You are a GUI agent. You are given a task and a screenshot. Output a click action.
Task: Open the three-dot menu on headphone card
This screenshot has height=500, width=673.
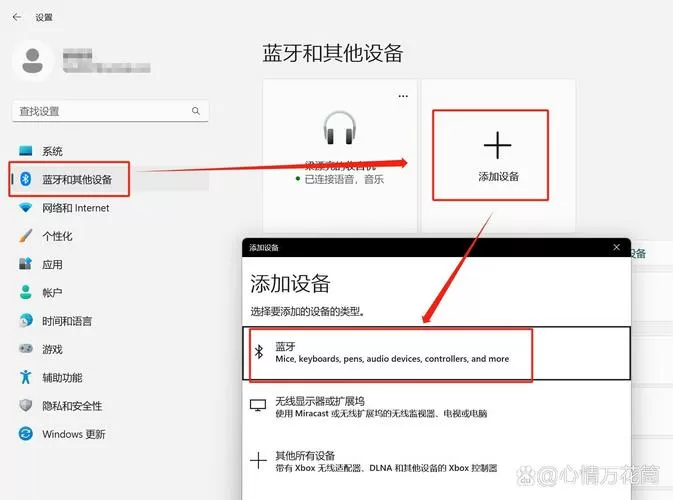coord(403,96)
